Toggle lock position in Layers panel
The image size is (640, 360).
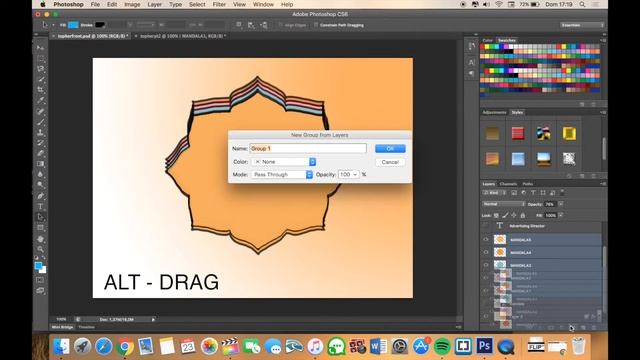(x=514, y=215)
